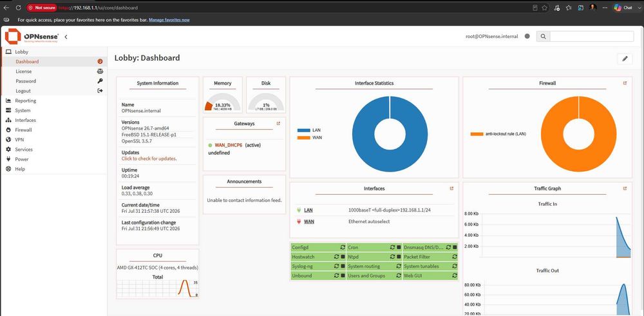
Task: Click the Password key icon in the sidebar
Action: pyautogui.click(x=100, y=81)
